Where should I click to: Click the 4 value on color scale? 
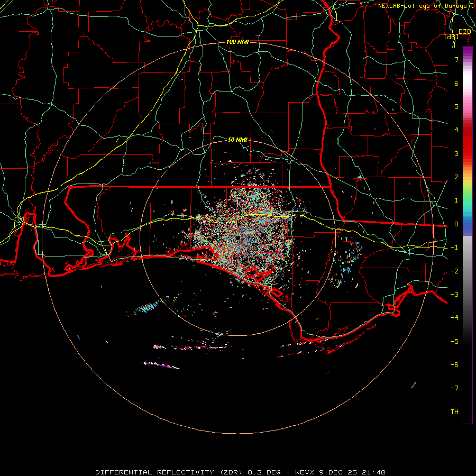(456, 130)
